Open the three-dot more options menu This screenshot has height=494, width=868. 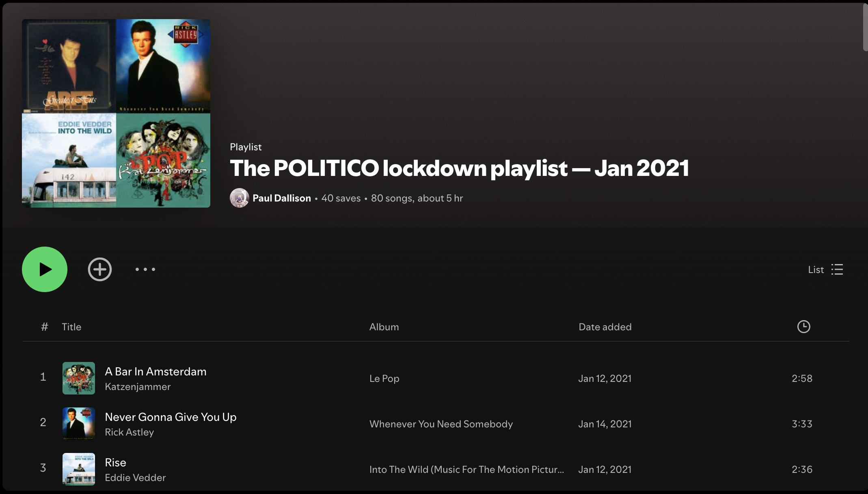145,269
